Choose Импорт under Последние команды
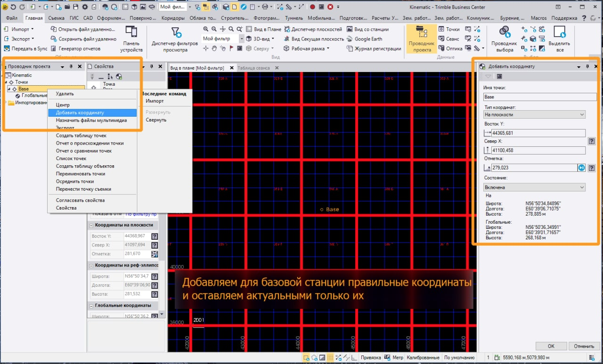Image resolution: width=603 pixels, height=364 pixels. (155, 101)
